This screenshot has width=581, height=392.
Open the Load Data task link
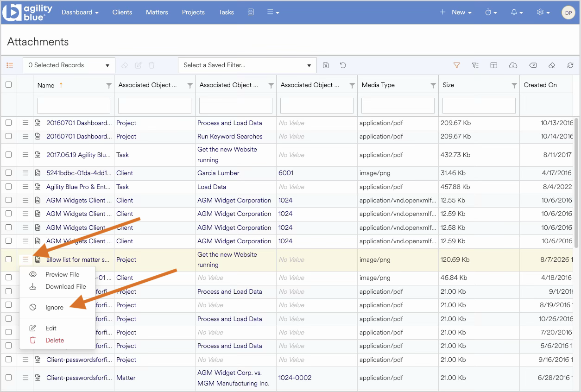point(212,187)
